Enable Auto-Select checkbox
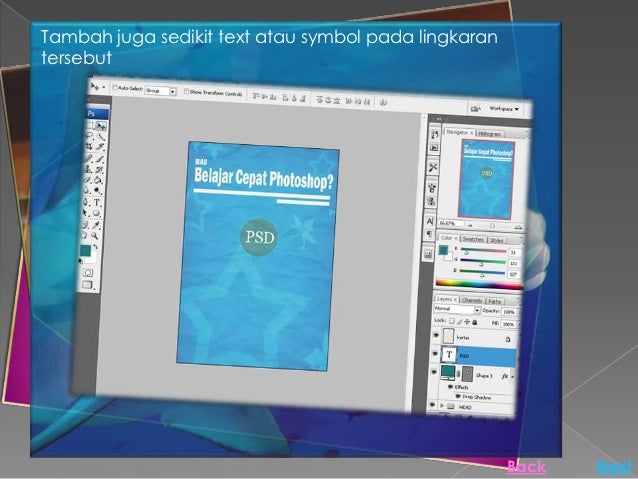 pos(115,87)
